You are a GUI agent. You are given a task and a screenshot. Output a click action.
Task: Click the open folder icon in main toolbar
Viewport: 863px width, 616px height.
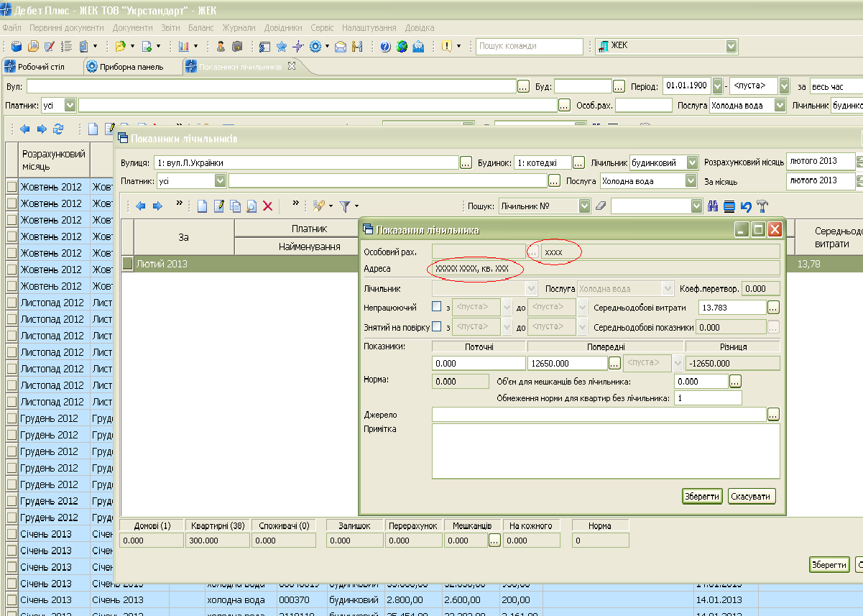click(x=120, y=46)
